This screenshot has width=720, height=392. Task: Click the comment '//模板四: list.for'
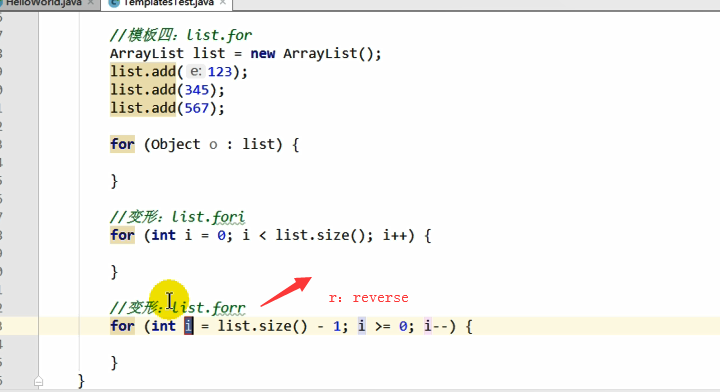(180, 35)
